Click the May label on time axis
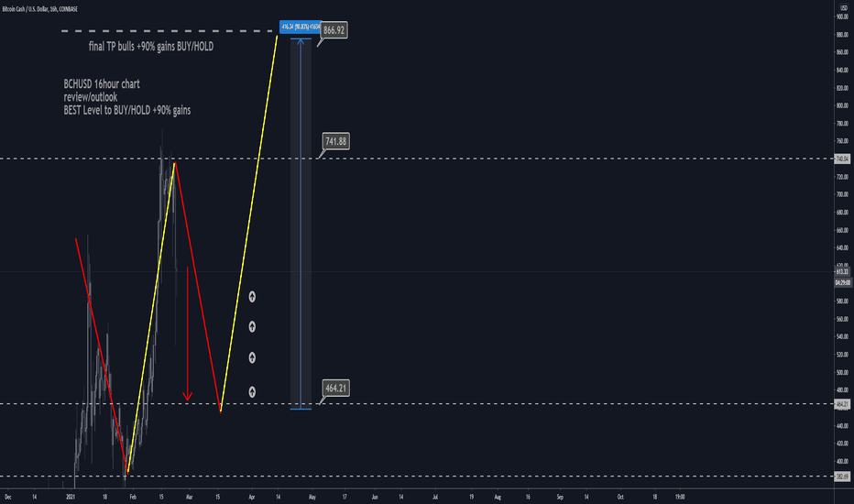Viewport: 854px width, 504px height. click(x=312, y=497)
